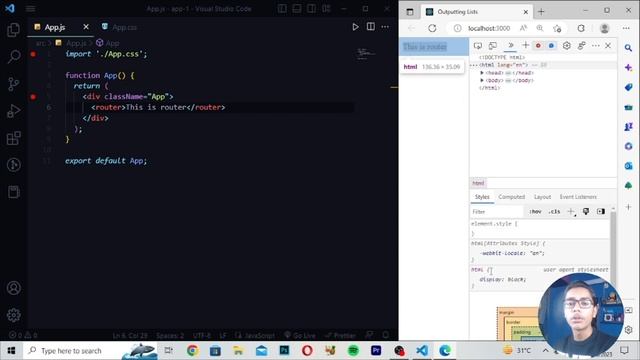The width and height of the screenshot is (640, 360).
Task: Open the Search view in VS Code
Action: click(13, 56)
